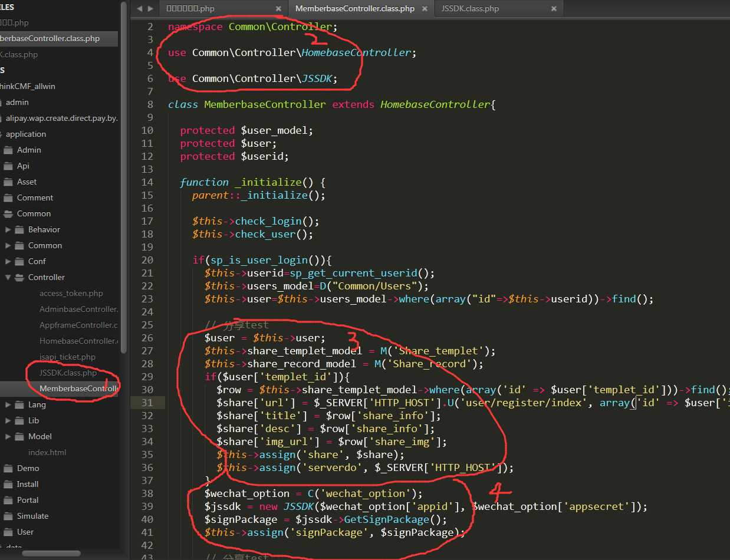Screen dimensions: 730x560
Task: Close the JSSDK.class.php tab
Action: [x=553, y=9]
